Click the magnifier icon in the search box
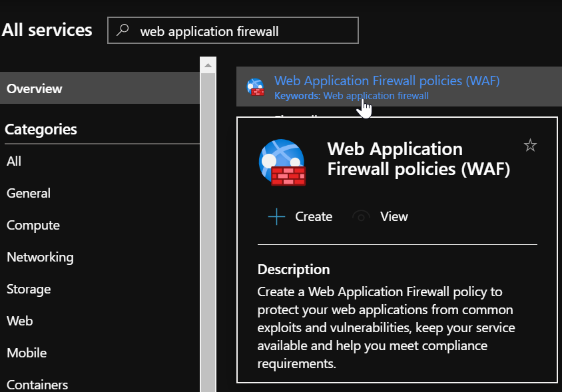Screen dimensions: 562x392 (122, 31)
